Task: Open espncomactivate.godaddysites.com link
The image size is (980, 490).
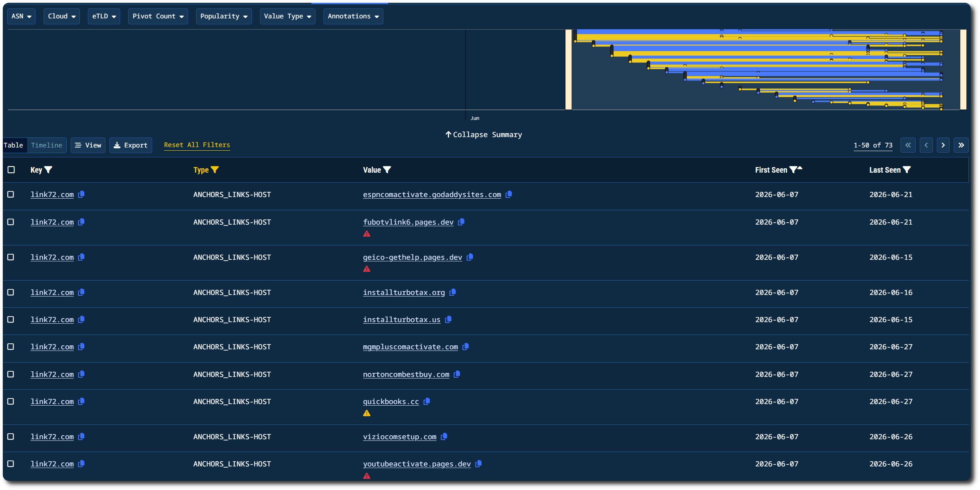Action: point(432,194)
